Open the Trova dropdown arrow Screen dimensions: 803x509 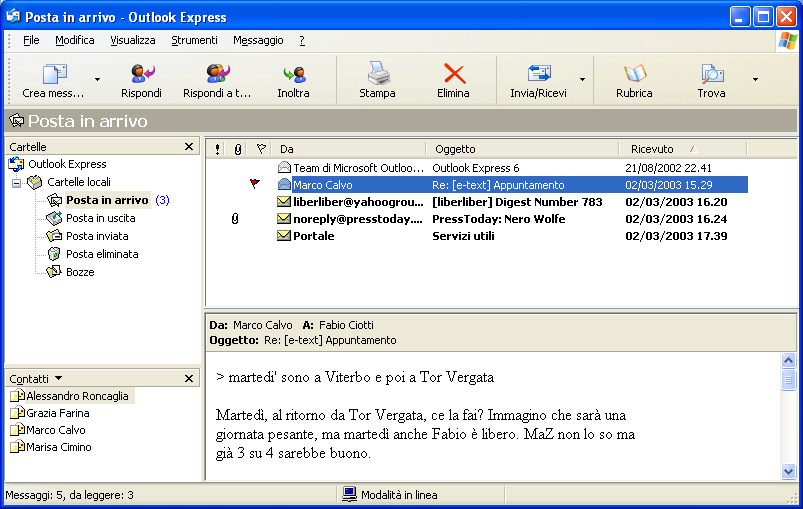pos(755,80)
